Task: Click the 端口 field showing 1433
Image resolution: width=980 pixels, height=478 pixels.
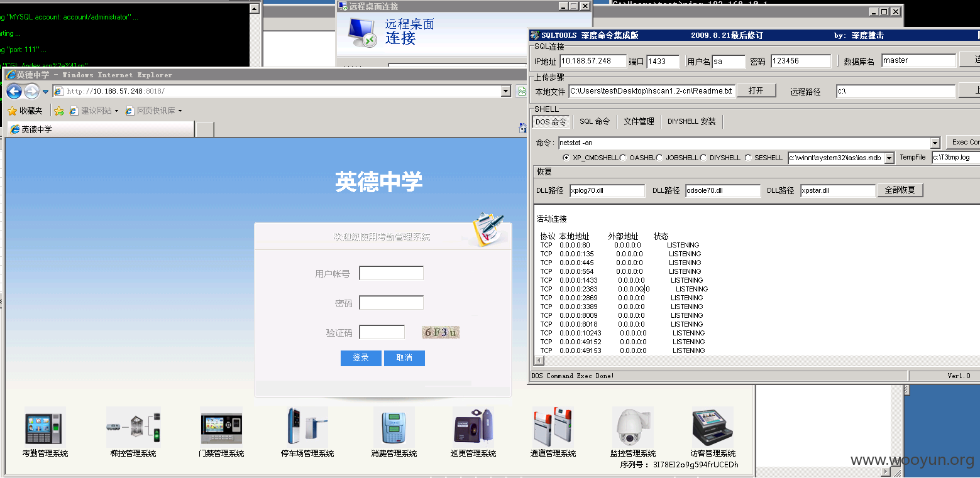Action: 663,62
